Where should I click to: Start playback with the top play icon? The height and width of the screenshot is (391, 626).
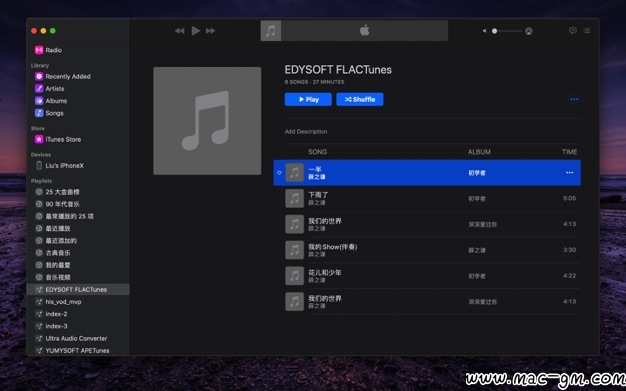click(x=195, y=31)
